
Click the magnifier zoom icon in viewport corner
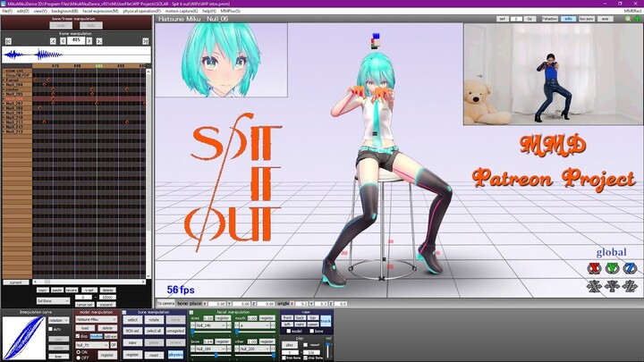pos(628,19)
